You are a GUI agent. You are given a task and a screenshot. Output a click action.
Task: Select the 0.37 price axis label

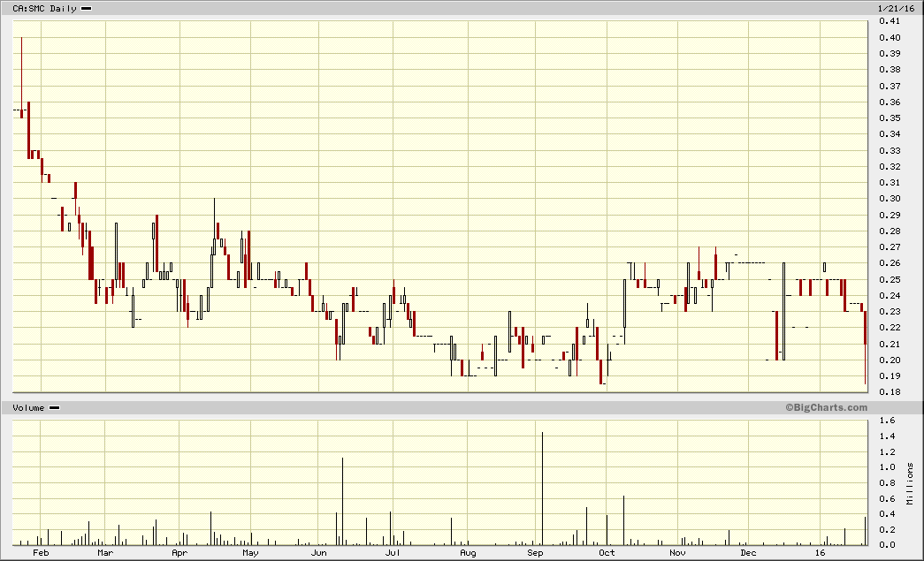pos(890,87)
